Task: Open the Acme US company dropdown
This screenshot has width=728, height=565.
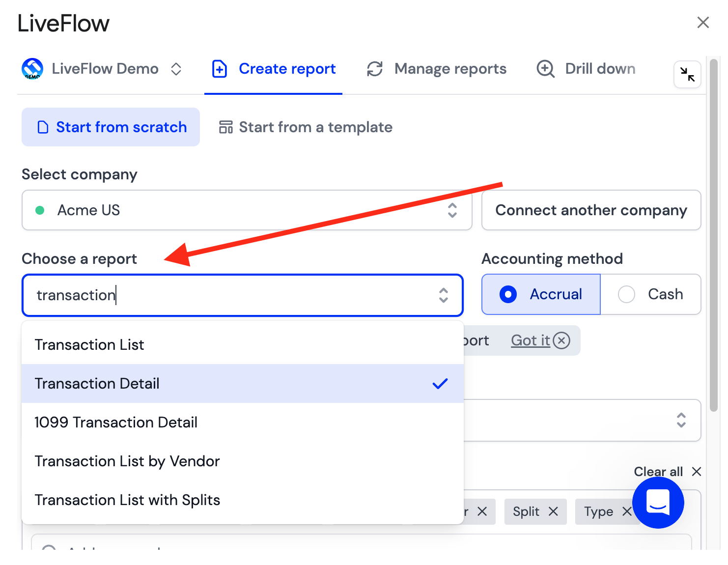Action: (247, 210)
